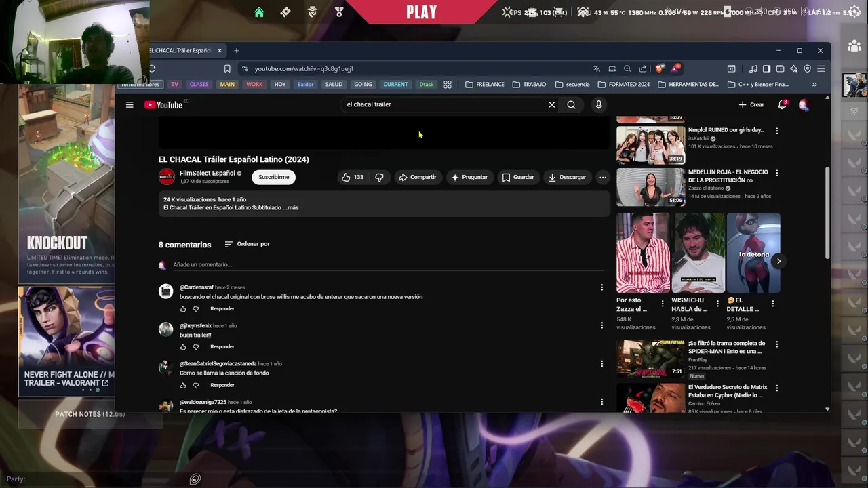
Task: Open YouTube notifications bell
Action: [783, 105]
